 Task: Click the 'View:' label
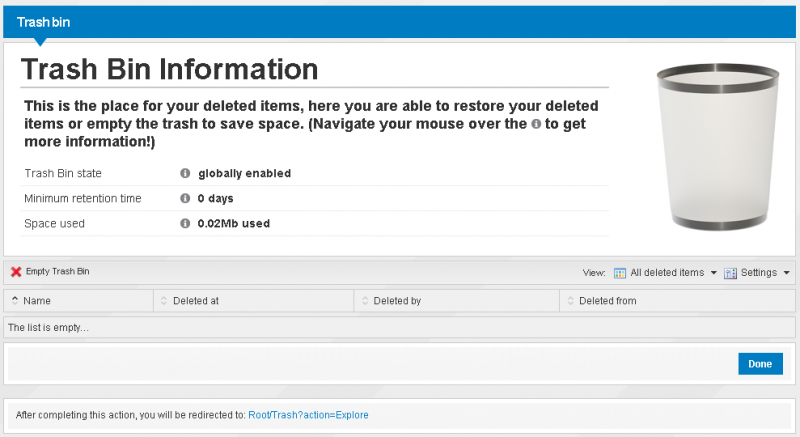tap(594, 273)
